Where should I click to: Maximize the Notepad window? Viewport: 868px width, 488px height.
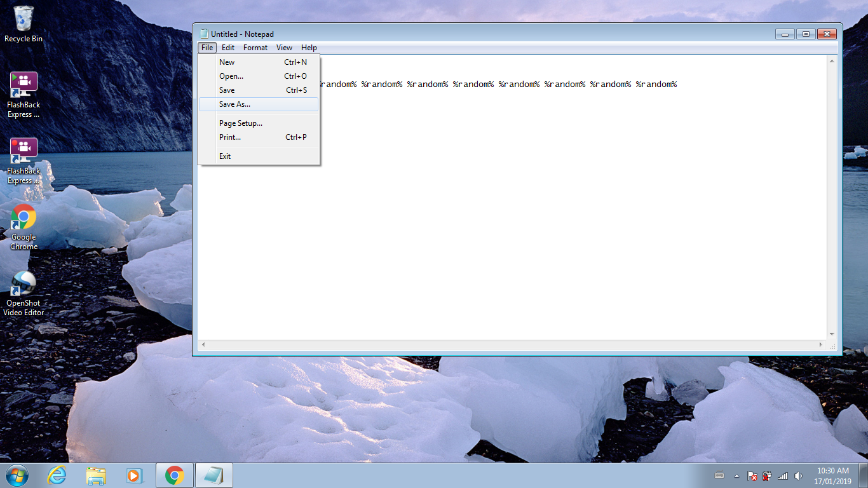(x=805, y=34)
